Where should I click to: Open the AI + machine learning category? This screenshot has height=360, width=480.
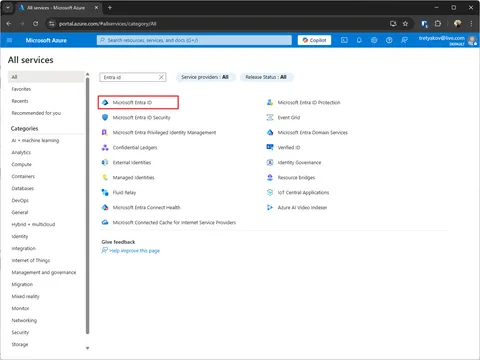[35, 140]
